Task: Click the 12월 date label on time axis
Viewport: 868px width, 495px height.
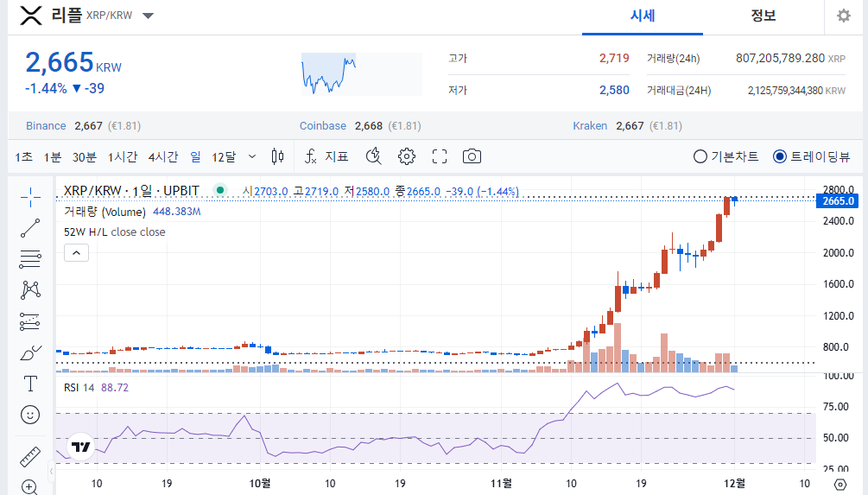Action: tap(735, 484)
